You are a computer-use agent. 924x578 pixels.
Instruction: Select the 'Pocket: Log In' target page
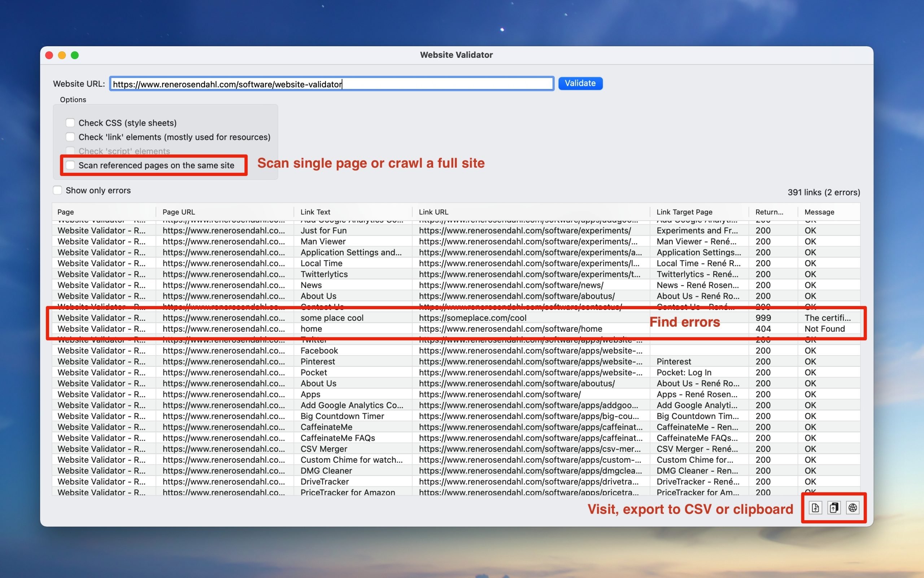[x=684, y=372]
